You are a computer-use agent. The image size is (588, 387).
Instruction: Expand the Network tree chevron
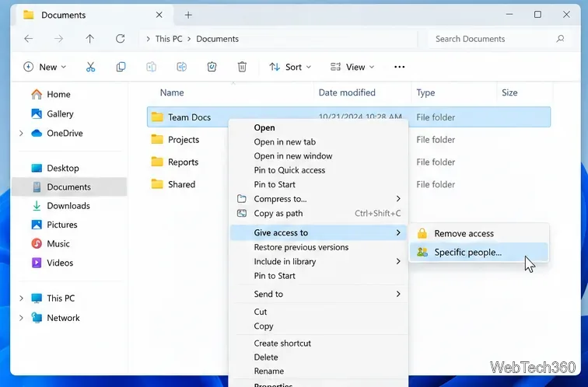pos(21,318)
